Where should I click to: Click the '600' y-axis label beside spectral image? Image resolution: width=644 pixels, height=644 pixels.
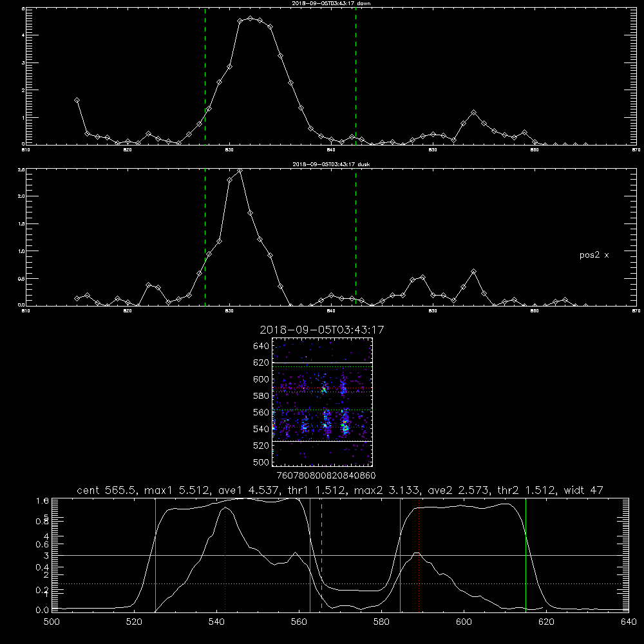261,379
